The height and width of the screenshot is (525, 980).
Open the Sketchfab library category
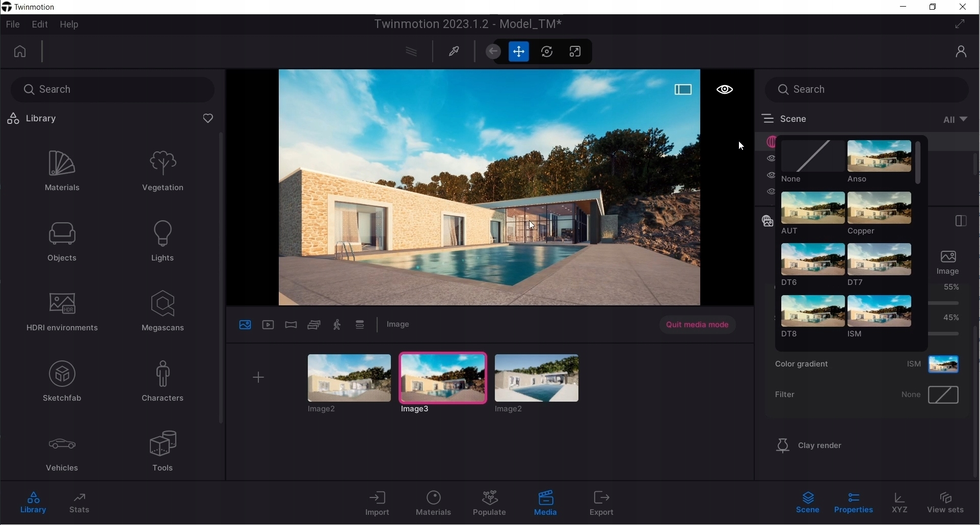pyautogui.click(x=62, y=381)
